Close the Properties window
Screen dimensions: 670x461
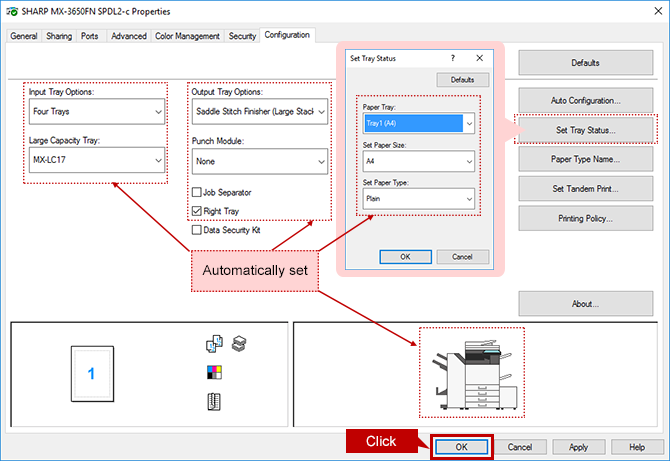[x=658, y=11]
